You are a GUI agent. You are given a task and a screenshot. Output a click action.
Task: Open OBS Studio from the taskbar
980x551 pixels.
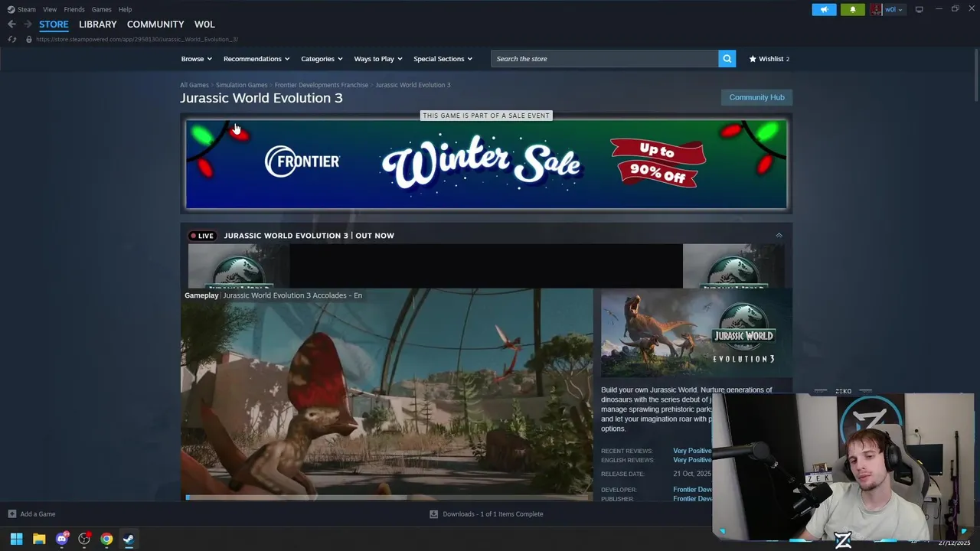84,539
